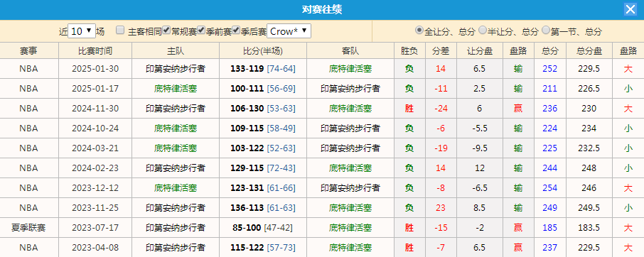
Task: Open the 133-119 score on 2025-01-30
Action: [247, 68]
